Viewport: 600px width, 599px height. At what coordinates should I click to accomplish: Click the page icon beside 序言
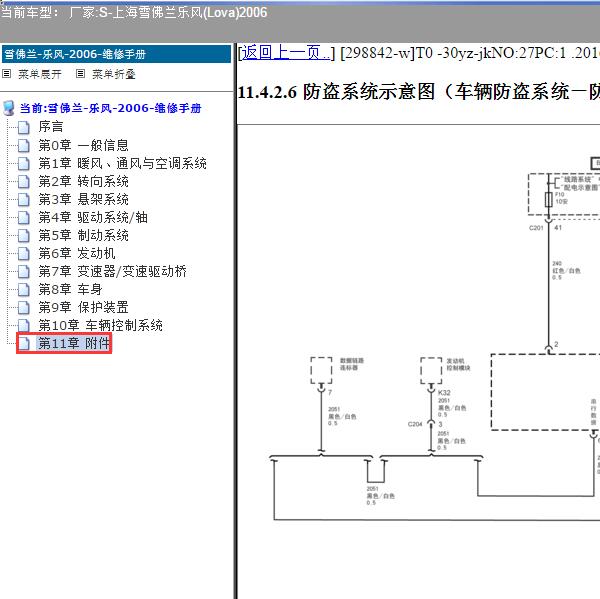click(24, 127)
